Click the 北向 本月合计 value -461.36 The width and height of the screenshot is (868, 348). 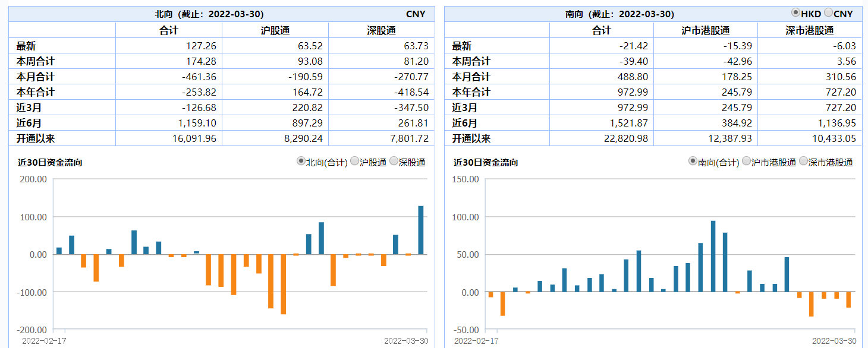pyautogui.click(x=200, y=77)
